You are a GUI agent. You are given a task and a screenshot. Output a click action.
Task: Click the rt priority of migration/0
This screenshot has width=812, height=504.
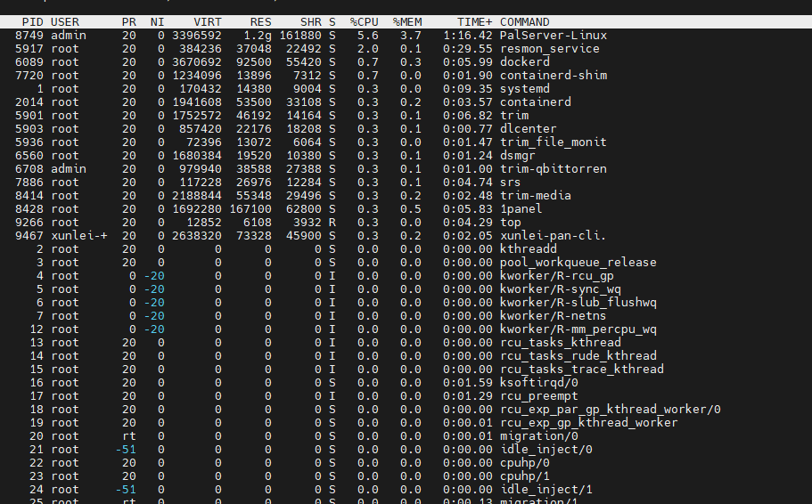(129, 436)
